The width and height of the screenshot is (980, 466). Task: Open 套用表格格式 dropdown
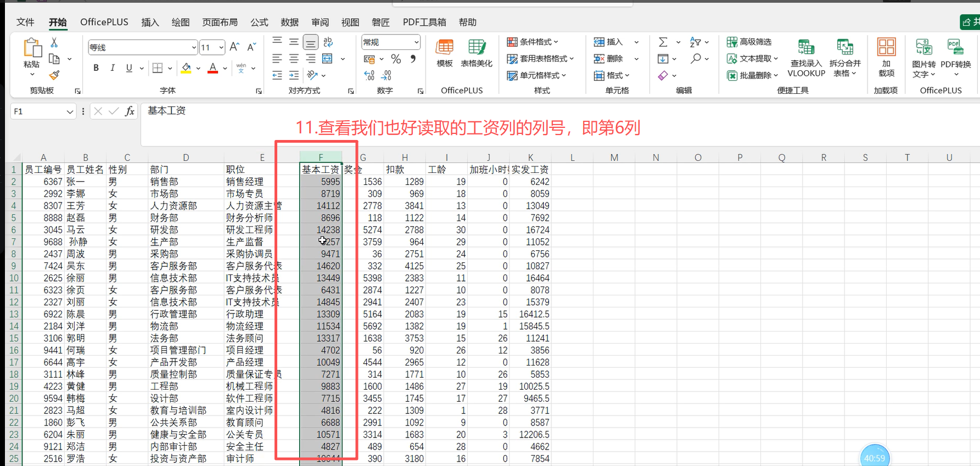tap(541, 59)
